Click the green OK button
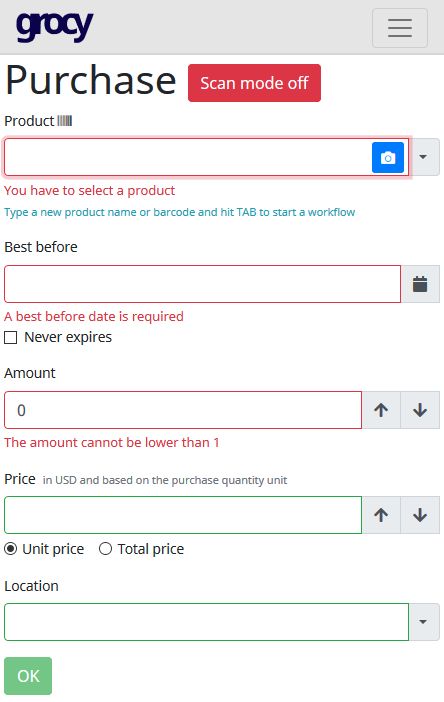Viewport: 444px width, 702px height. pos(28,676)
